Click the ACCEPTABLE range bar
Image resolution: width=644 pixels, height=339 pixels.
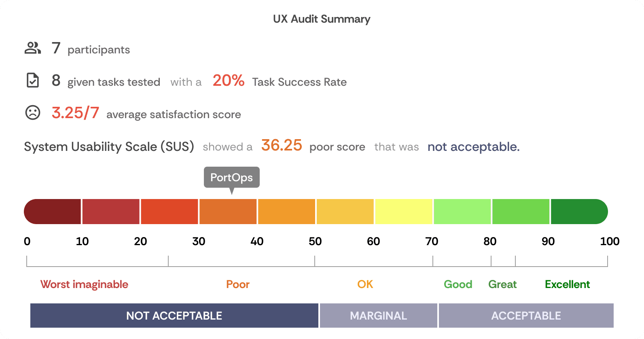[526, 316]
